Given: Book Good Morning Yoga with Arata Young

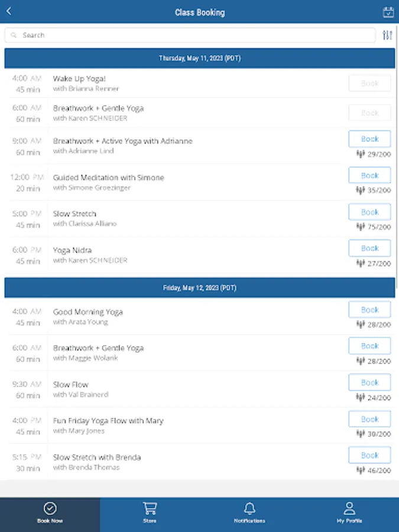Looking at the screenshot, I should (369, 310).
